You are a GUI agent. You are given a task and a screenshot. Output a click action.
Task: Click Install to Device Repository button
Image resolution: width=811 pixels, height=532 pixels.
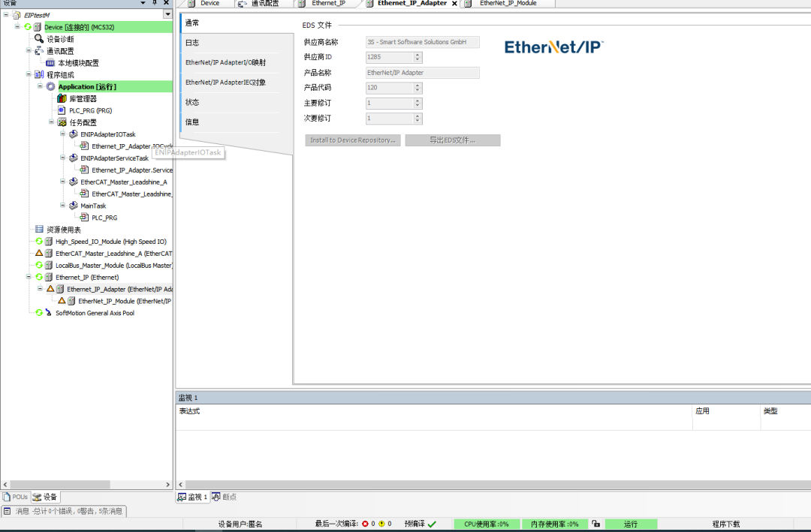[x=353, y=140]
